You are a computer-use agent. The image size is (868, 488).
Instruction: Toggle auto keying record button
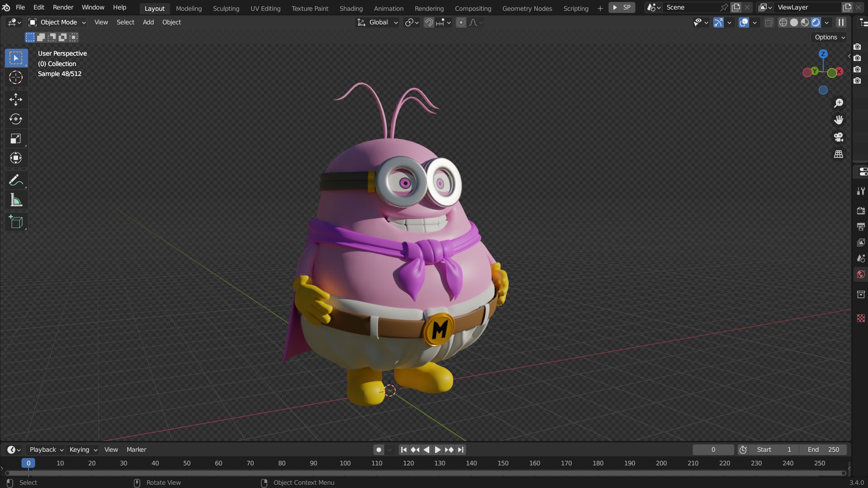pos(379,450)
